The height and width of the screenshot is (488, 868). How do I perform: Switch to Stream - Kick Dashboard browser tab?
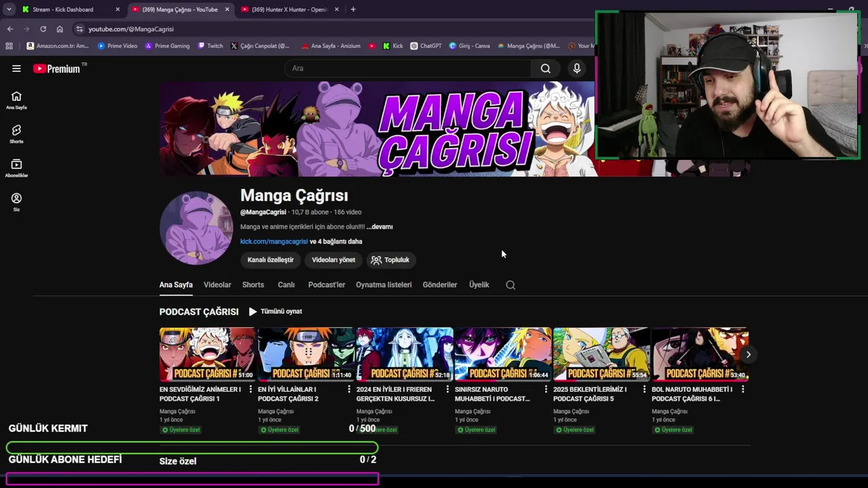coord(63,9)
